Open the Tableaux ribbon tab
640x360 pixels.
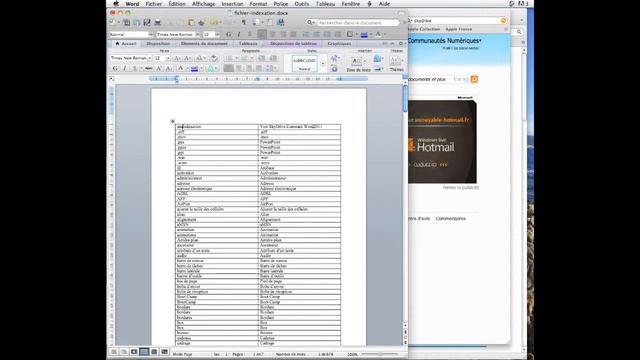pyautogui.click(x=248, y=43)
